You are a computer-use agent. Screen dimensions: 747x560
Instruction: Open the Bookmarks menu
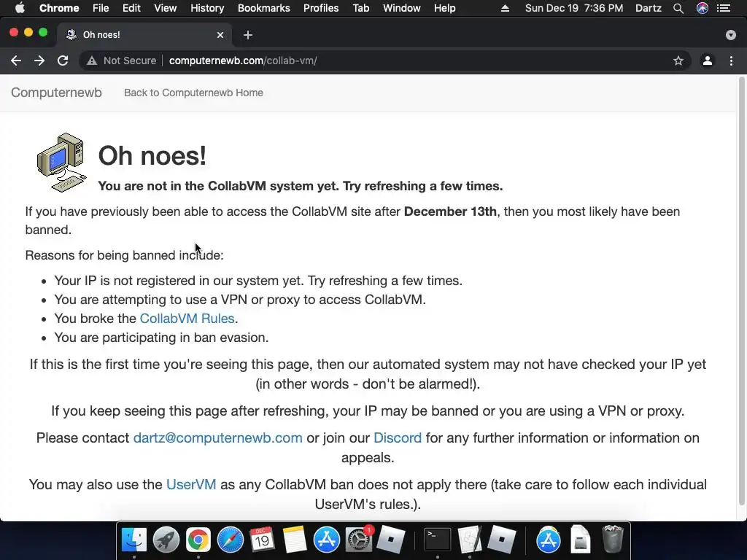[264, 8]
